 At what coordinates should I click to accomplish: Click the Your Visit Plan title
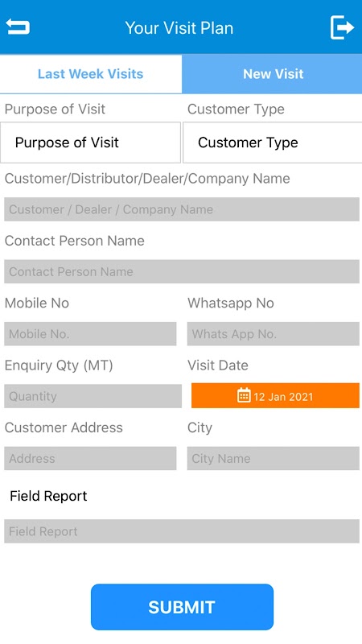click(179, 28)
